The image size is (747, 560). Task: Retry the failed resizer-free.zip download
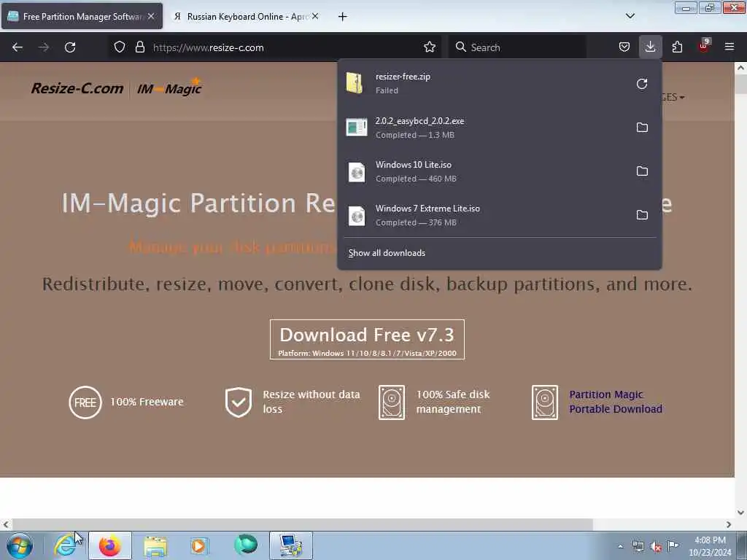[x=642, y=84]
